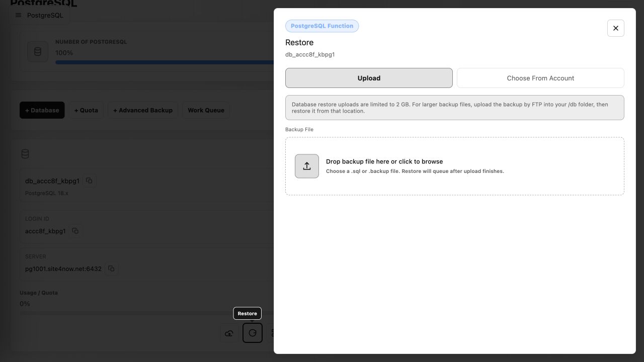The image size is (644, 362).
Task: Open the Work Queue
Action: point(206,110)
